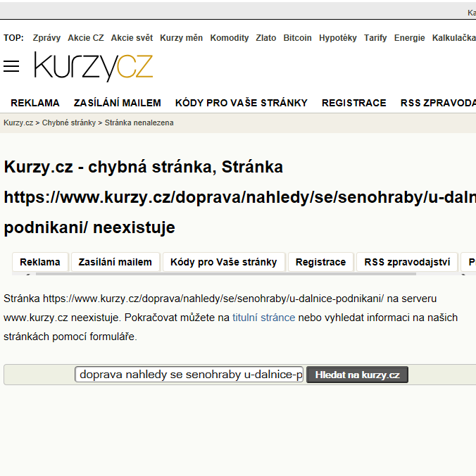
Task: Select ZASÍLÁNÍ MAILEM menu item
Action: [x=117, y=103]
